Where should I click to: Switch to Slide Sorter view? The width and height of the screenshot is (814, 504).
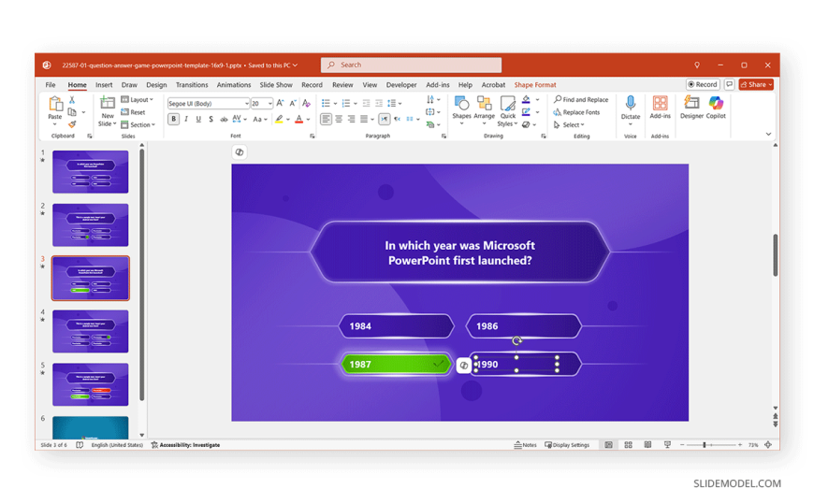(628, 445)
